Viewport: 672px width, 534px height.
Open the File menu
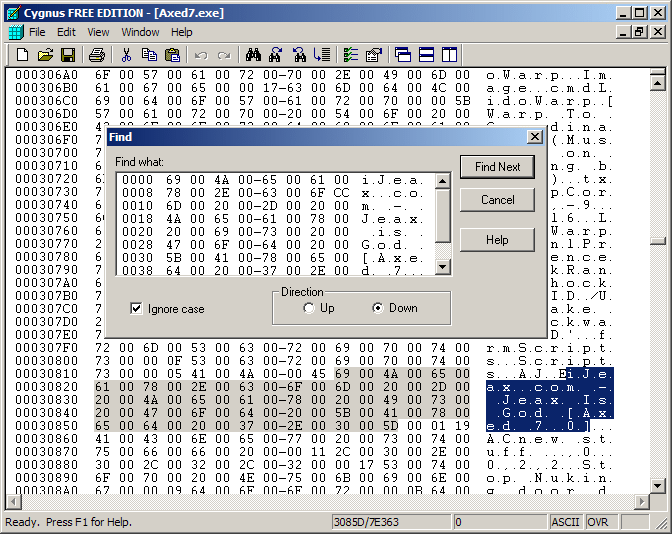(x=37, y=32)
